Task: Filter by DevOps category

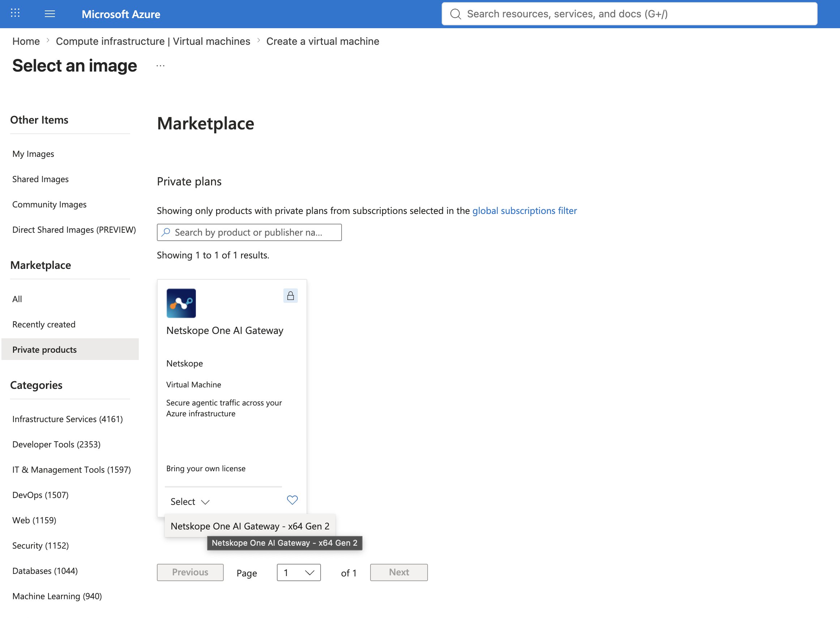Action: pyautogui.click(x=40, y=495)
